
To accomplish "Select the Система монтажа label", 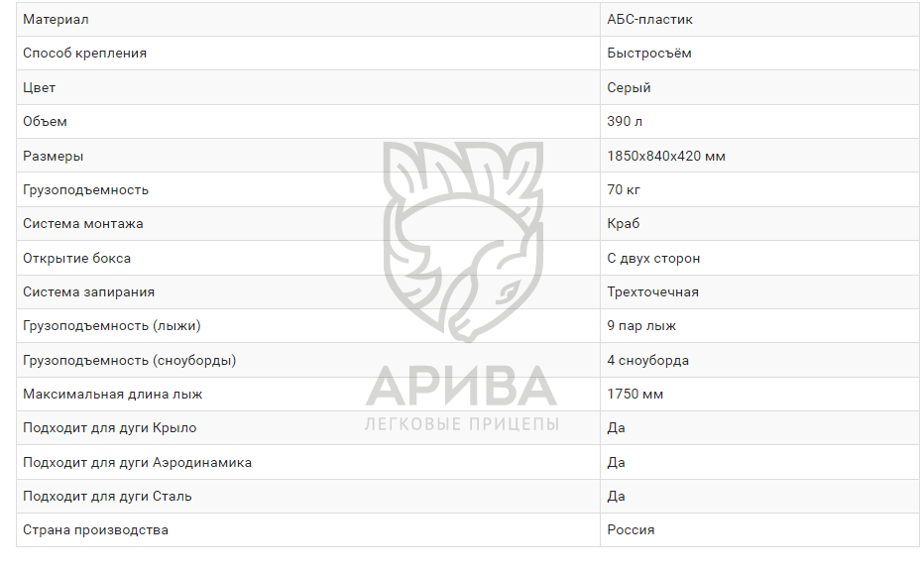I will [83, 224].
